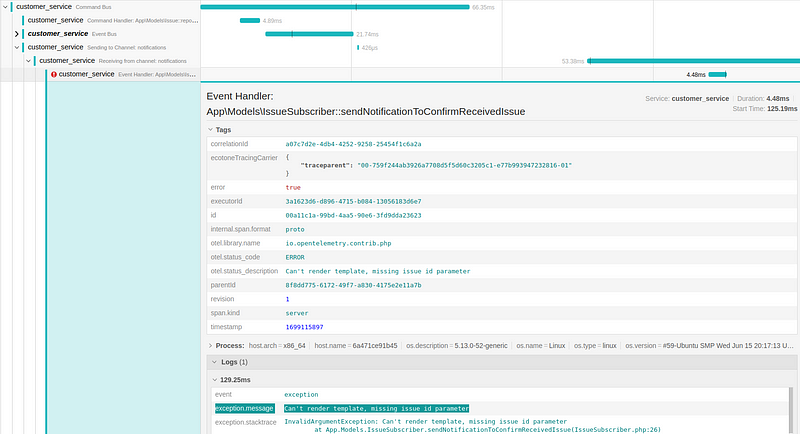Collapse the Sending to Channel notifications span

click(17, 47)
